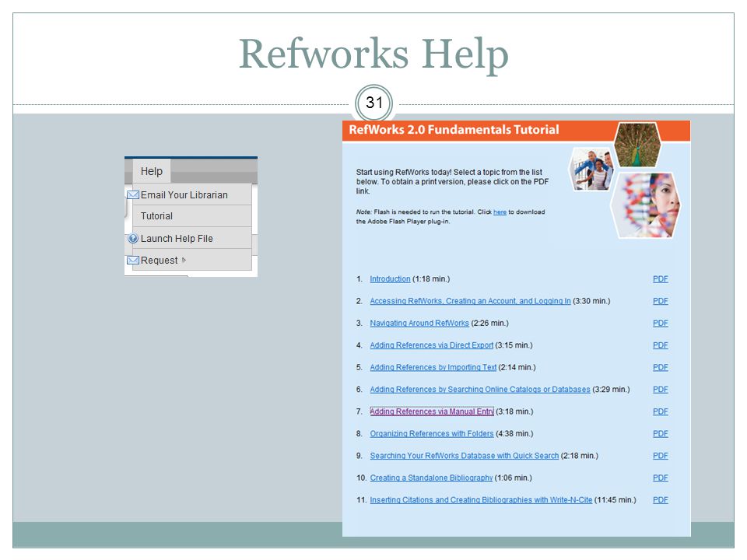Open Inserting Citations with Write-N-Cite tutorial link
Viewport: 747px width, 560px height.
(481, 500)
